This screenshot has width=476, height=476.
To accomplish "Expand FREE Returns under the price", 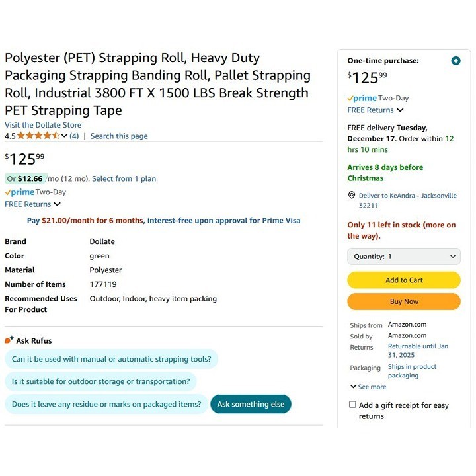I will pyautogui.click(x=32, y=204).
